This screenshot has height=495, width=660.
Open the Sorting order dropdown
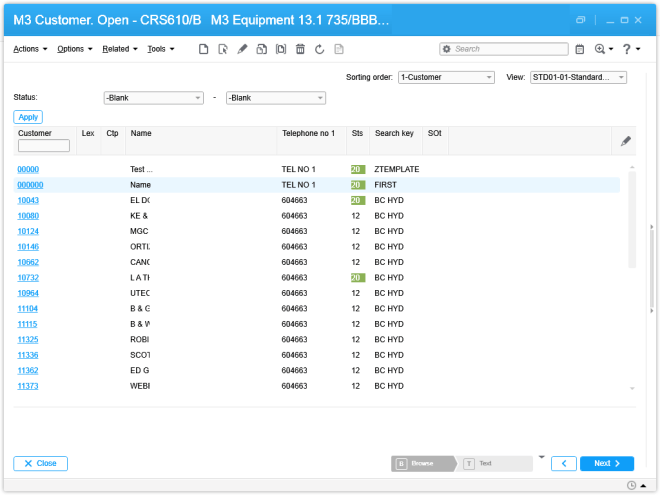point(445,77)
